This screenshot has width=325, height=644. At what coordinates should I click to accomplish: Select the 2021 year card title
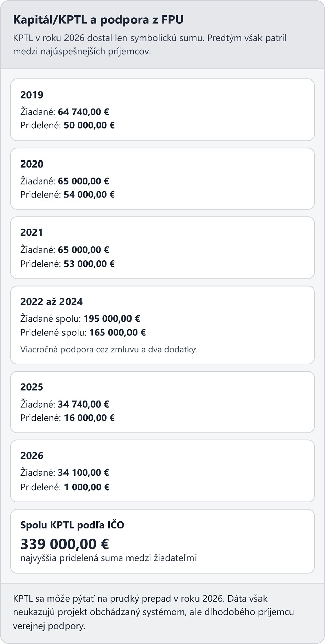[x=32, y=233]
